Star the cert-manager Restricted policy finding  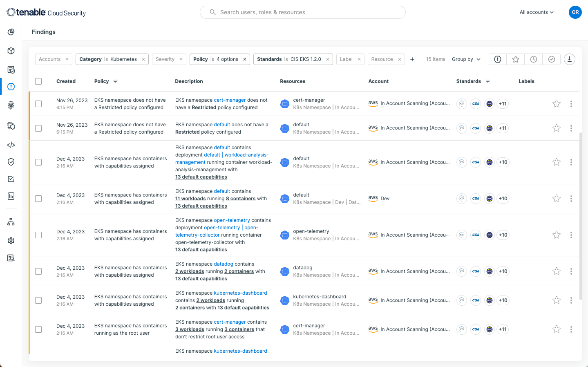(556, 104)
